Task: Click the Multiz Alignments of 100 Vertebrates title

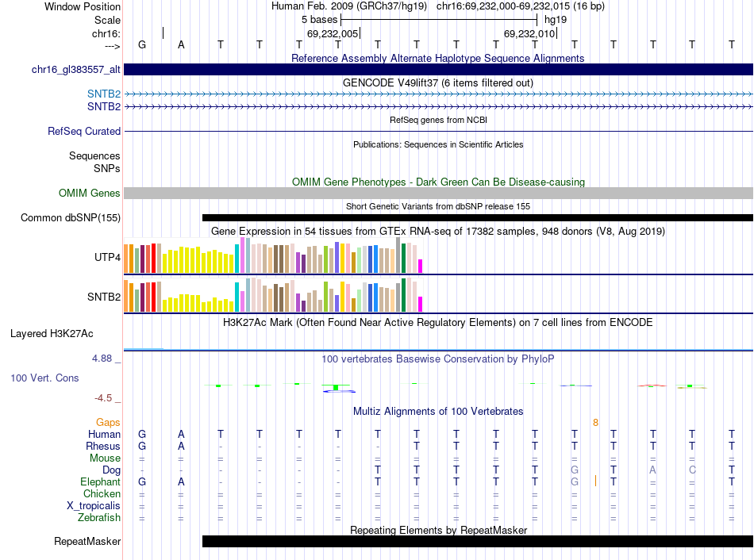Action: [x=438, y=412]
